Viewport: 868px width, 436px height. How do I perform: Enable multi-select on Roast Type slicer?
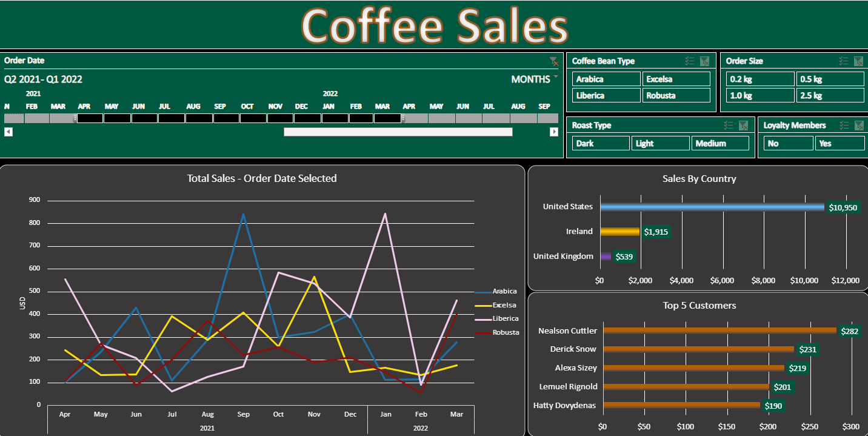point(728,126)
